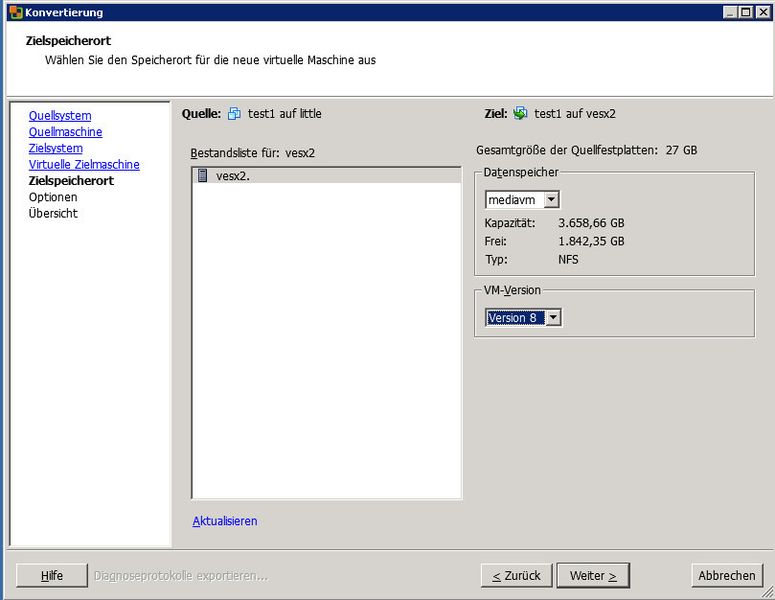Screen dimensions: 775x600
Task: Open Virtuelle Zielmaschine step
Action: 84,165
